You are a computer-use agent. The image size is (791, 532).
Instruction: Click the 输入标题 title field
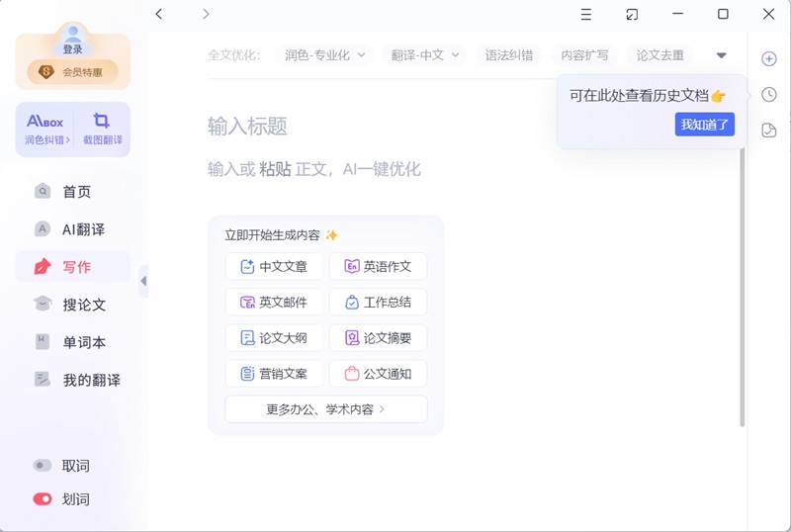pyautogui.click(x=247, y=127)
